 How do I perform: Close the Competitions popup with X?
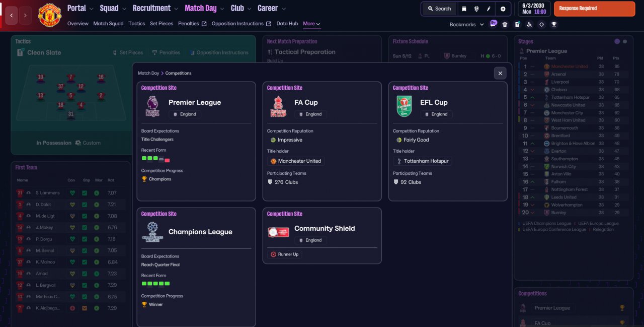[x=500, y=73]
